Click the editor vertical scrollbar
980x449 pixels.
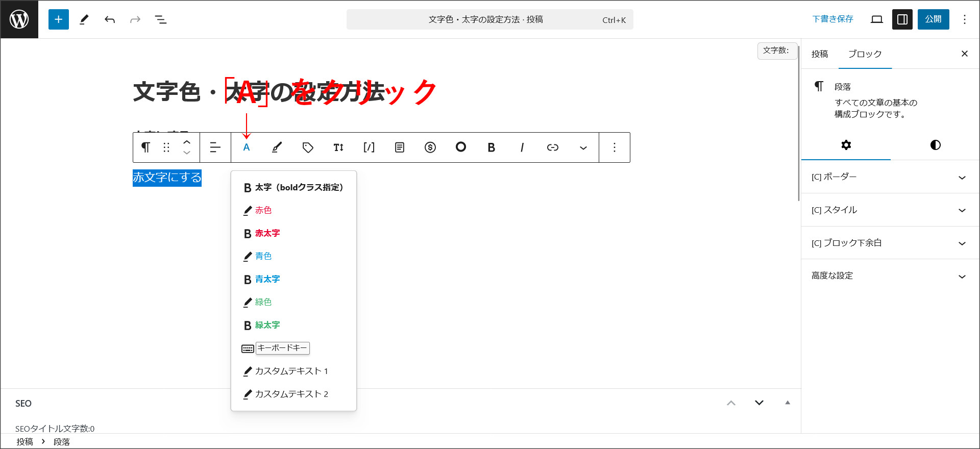[x=799, y=122]
